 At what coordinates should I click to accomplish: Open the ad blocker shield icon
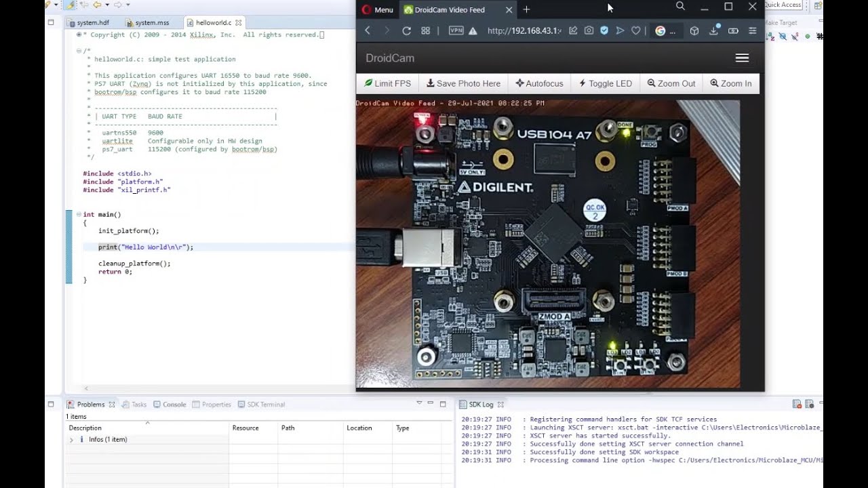pyautogui.click(x=604, y=30)
